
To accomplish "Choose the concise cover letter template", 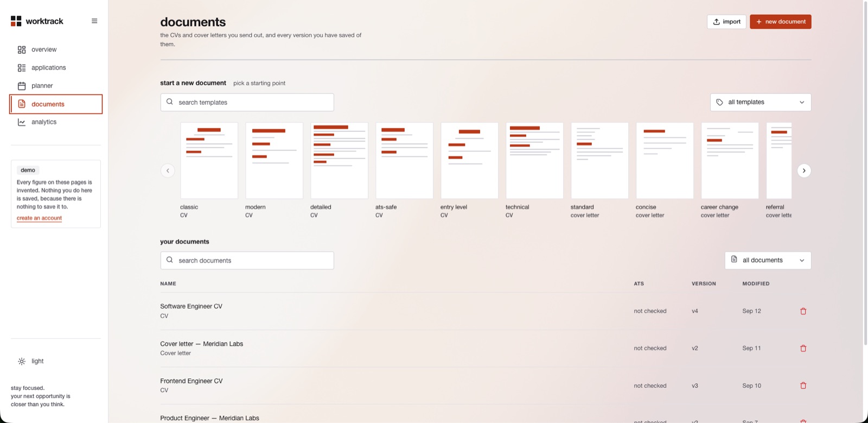I will pos(665,171).
